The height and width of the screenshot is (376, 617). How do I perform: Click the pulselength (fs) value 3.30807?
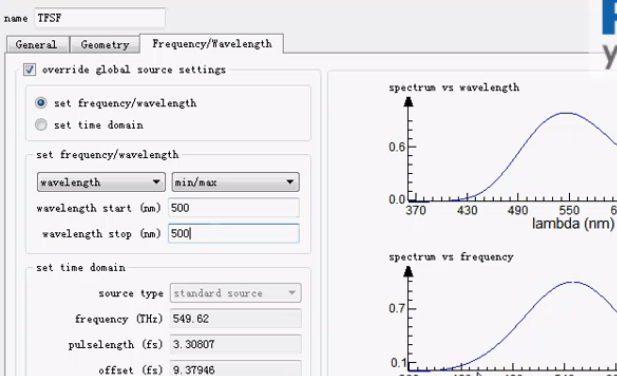pyautogui.click(x=236, y=344)
